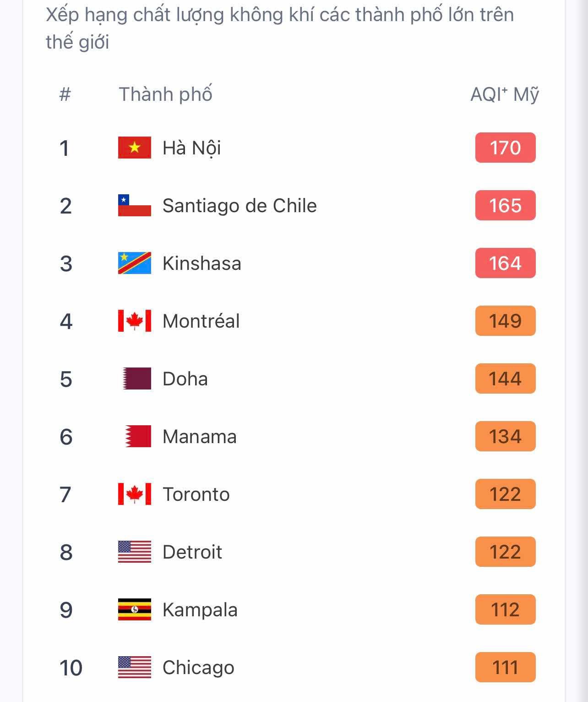Click the AQI⁺ Mỹ column header

(505, 95)
